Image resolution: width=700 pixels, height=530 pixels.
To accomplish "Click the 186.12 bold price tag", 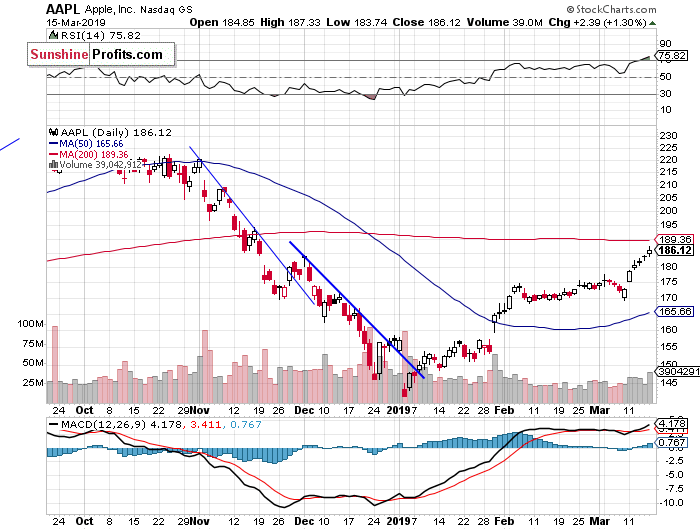I will 675,250.
